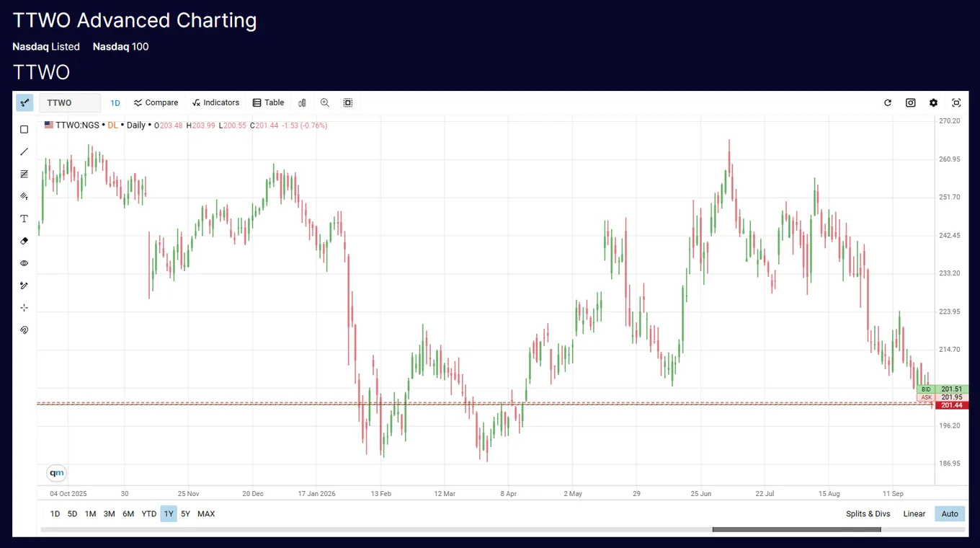Select the MAX time range
The height and width of the screenshot is (548, 980).
point(206,514)
